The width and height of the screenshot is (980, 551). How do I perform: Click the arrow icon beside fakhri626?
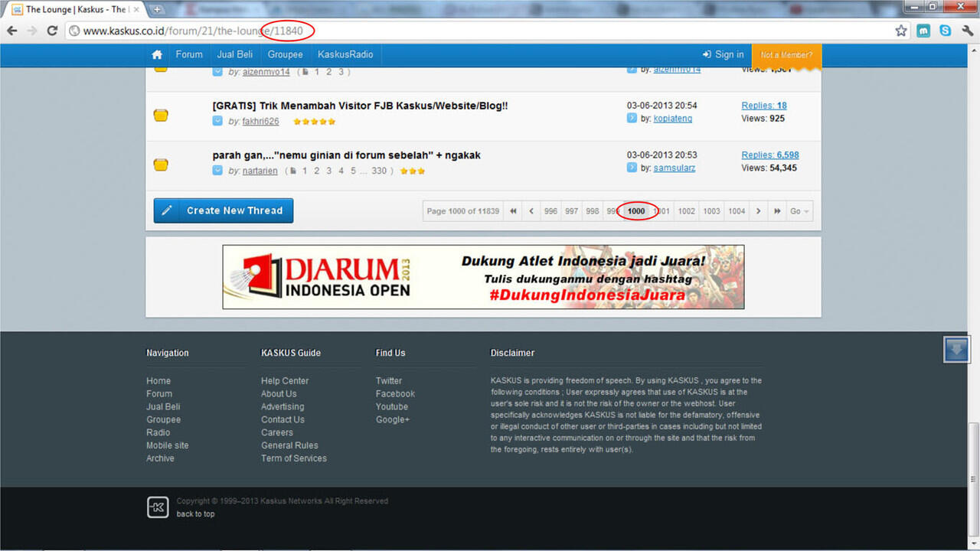(217, 121)
